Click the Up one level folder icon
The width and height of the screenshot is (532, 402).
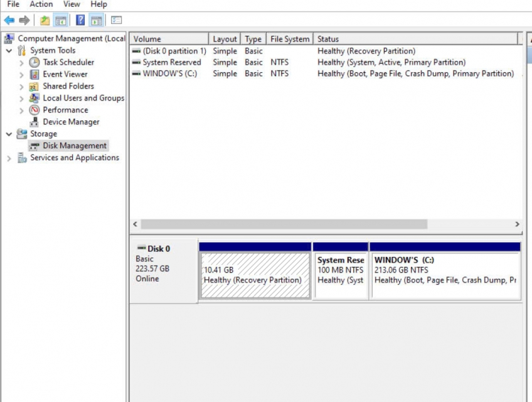(x=45, y=21)
